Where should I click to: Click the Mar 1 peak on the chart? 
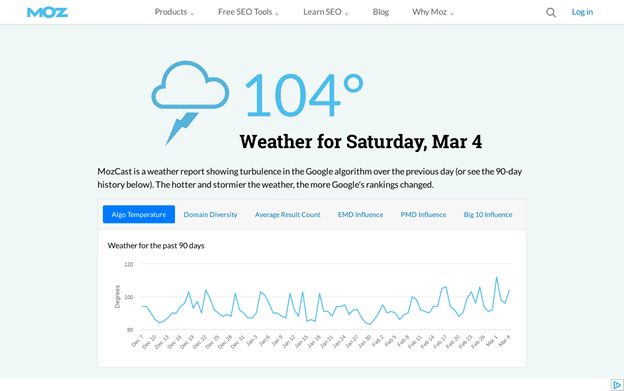point(496,277)
